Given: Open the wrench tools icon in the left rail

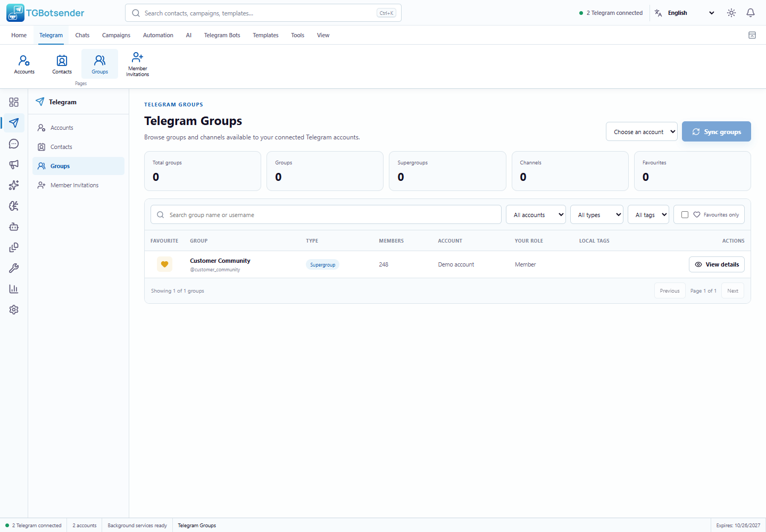Looking at the screenshot, I should click(x=14, y=268).
